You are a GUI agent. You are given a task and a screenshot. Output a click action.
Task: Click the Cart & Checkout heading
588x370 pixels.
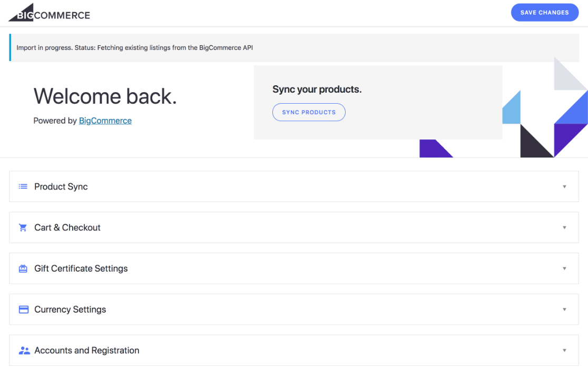coord(67,227)
